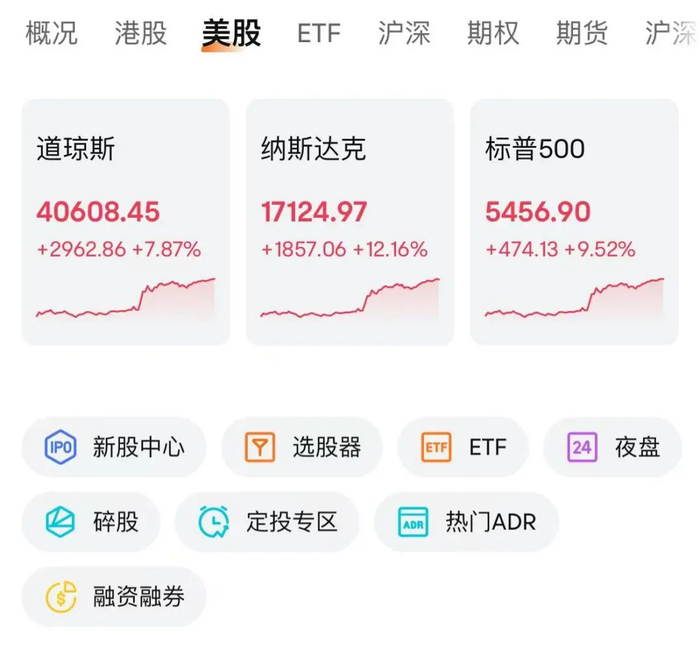Open the 期货 tab
Image resolution: width=700 pixels, height=663 pixels.
coord(581,33)
